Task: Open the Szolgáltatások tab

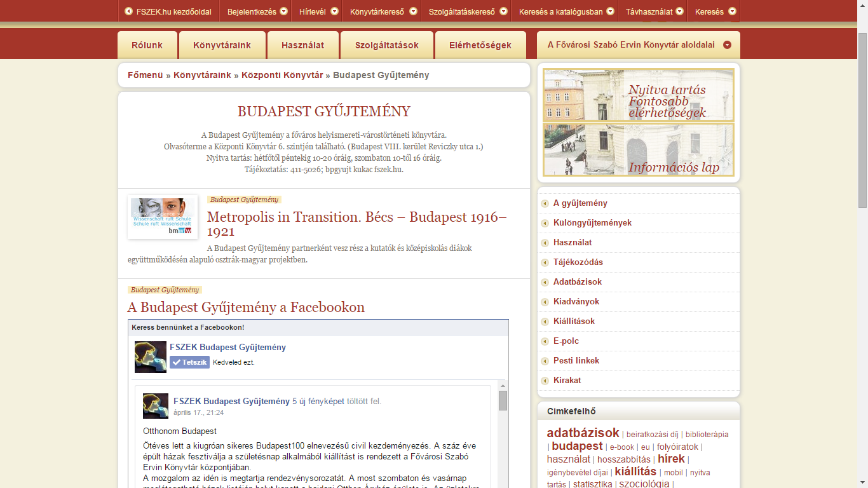Action: [386, 45]
